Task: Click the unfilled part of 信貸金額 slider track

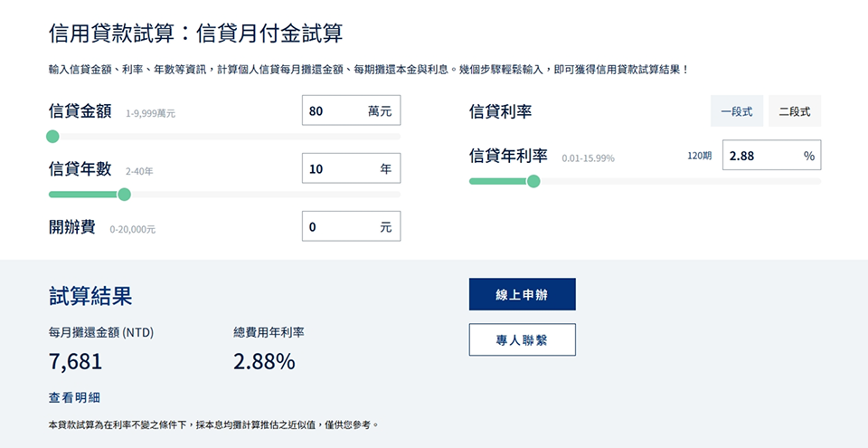Action: pos(226,137)
